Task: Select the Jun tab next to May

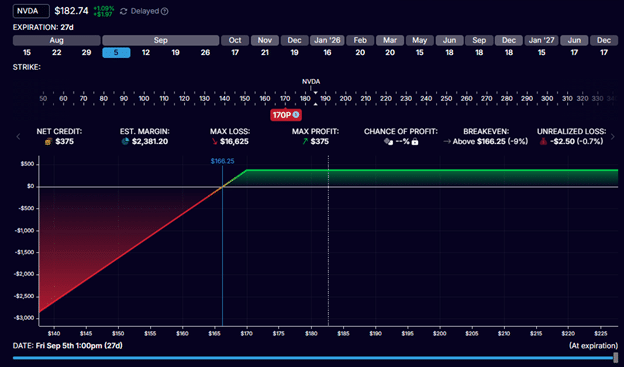Action: click(x=449, y=40)
